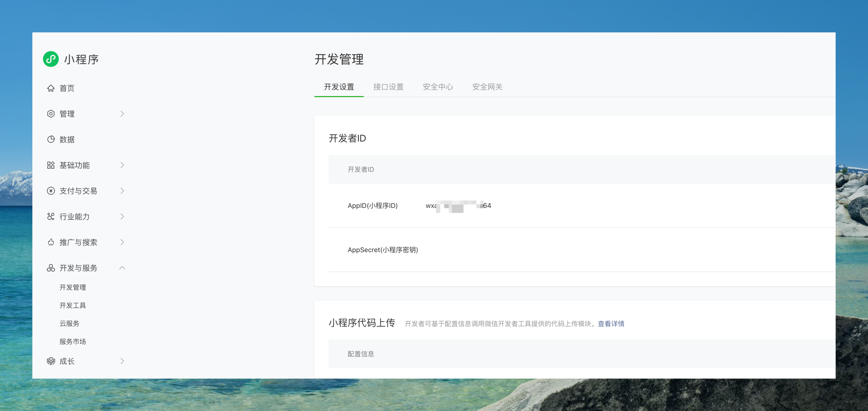
Task: Click the green Mini Program logo icon
Action: pyautogui.click(x=51, y=59)
